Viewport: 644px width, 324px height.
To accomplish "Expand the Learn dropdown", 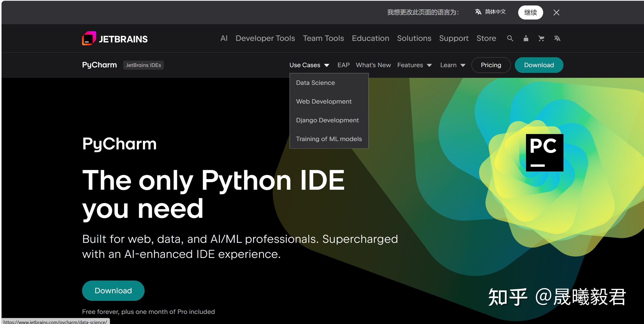I will (x=453, y=65).
